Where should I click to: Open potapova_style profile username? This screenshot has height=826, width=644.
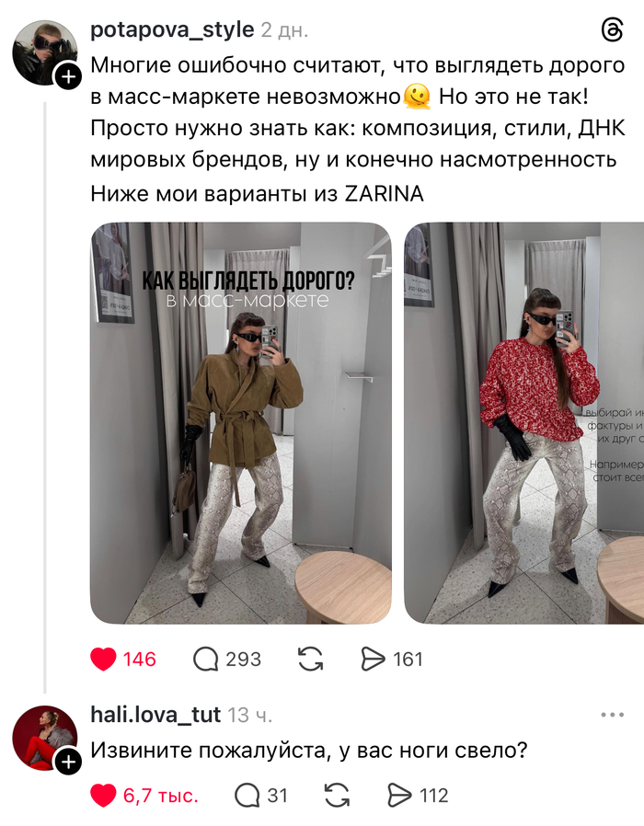(x=172, y=30)
